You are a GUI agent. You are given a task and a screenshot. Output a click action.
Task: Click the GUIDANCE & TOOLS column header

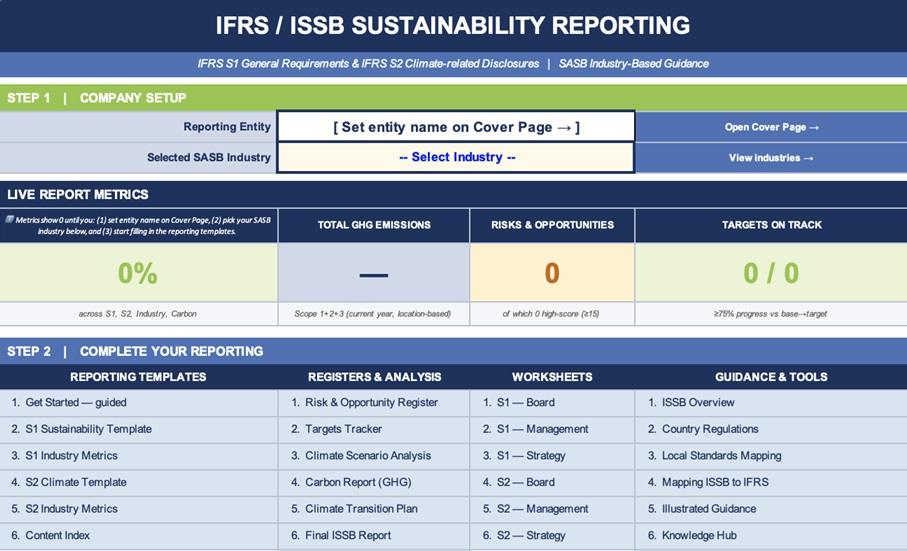click(771, 377)
